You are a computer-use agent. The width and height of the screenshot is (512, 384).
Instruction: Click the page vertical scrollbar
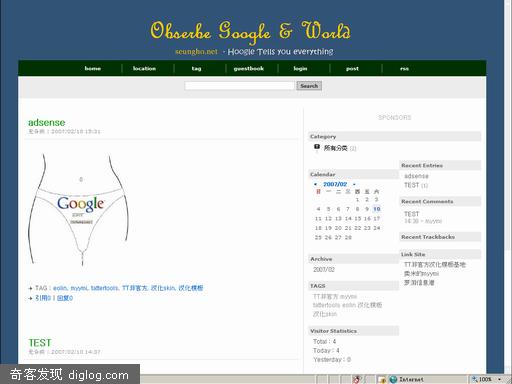point(508,187)
